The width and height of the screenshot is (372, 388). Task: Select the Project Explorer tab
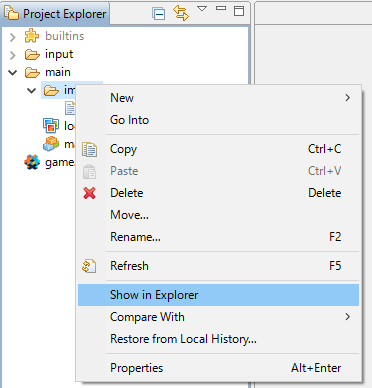(55, 14)
